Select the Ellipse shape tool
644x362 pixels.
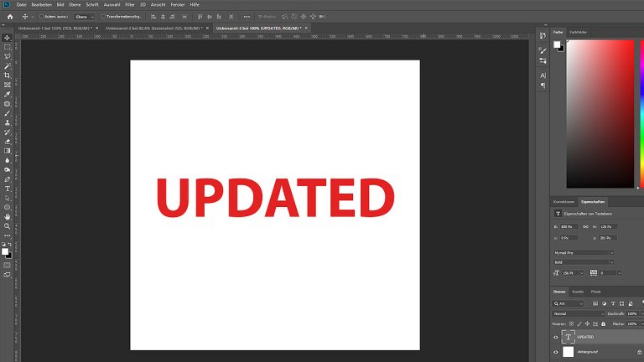[x=7, y=208]
